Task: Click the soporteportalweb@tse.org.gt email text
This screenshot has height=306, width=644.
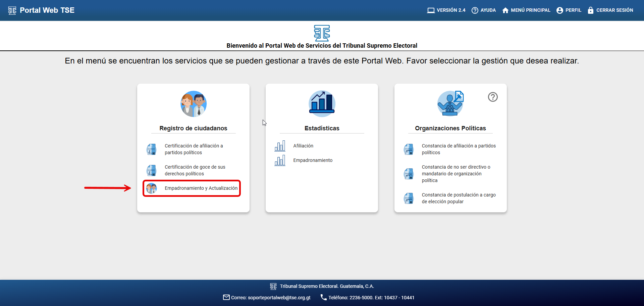Action: click(x=279, y=298)
